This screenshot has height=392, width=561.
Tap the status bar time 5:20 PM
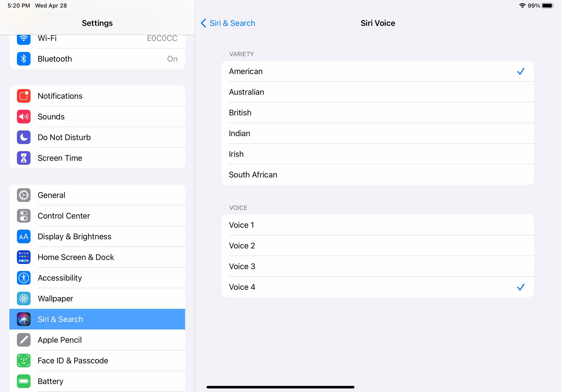pos(19,6)
